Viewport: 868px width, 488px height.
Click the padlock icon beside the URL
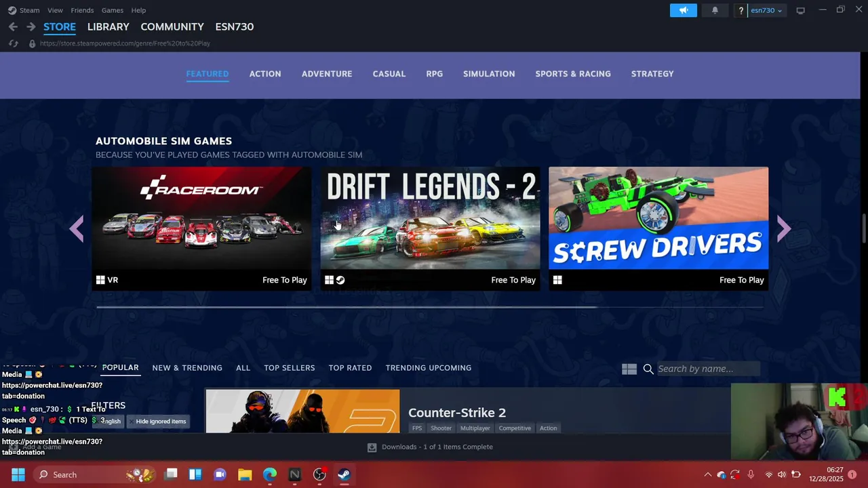coord(32,43)
